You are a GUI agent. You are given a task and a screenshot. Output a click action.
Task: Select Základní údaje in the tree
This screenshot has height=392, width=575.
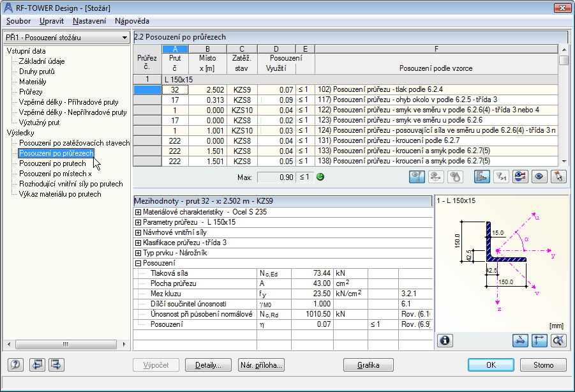click(x=42, y=61)
